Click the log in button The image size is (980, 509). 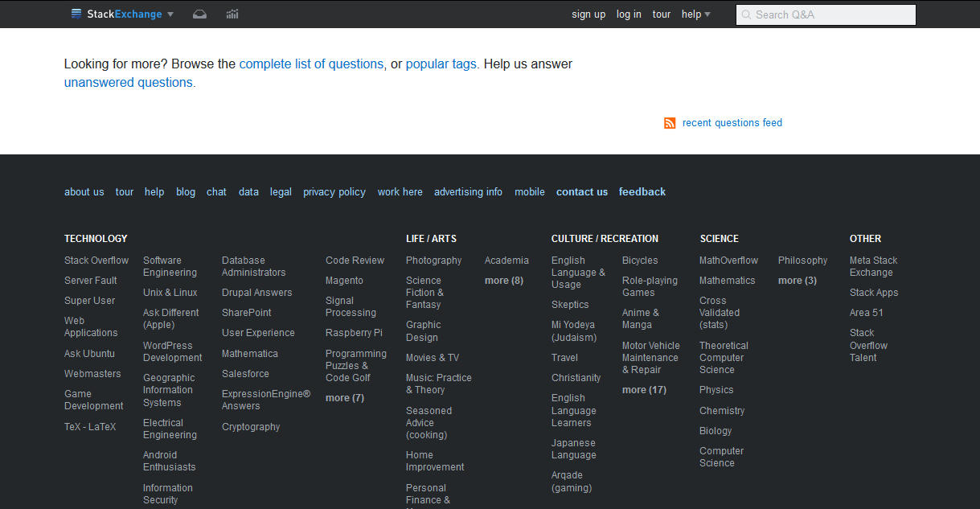pyautogui.click(x=629, y=14)
